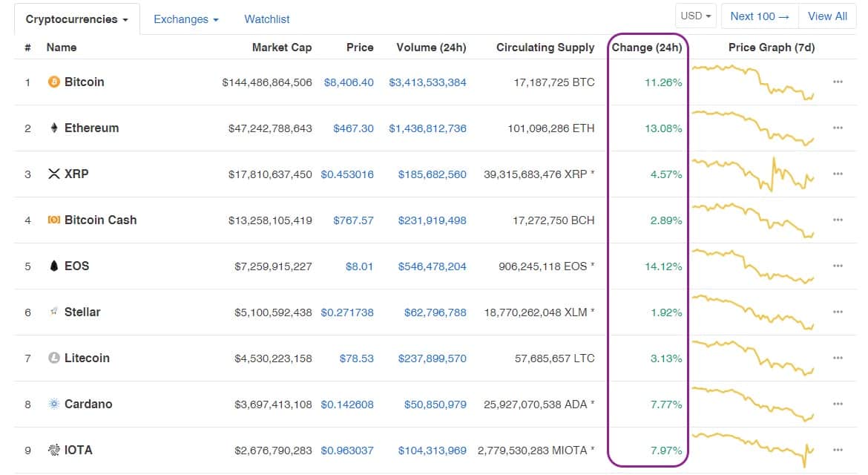The height and width of the screenshot is (475, 868).
Task: Switch to the Watchlist tab
Action: click(266, 19)
